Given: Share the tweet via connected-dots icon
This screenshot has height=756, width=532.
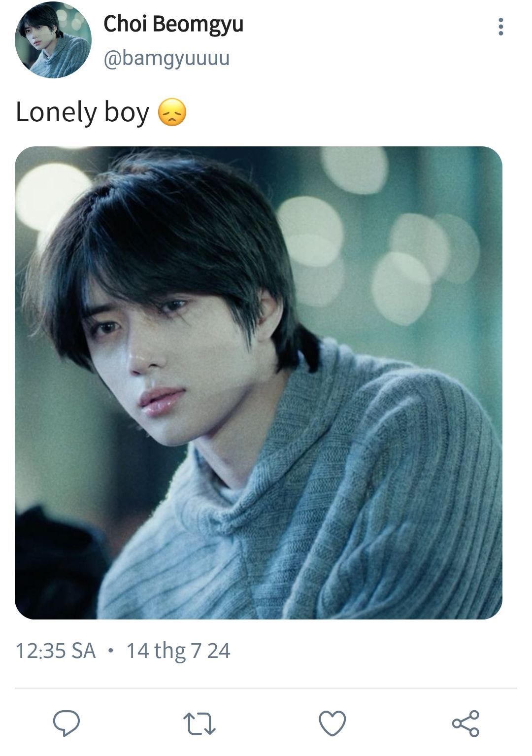Looking at the screenshot, I should point(465,723).
